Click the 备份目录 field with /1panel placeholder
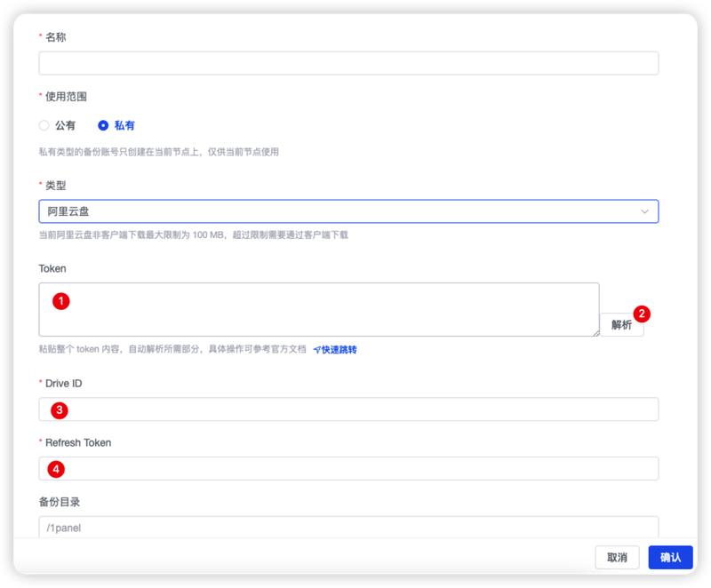 pos(348,528)
